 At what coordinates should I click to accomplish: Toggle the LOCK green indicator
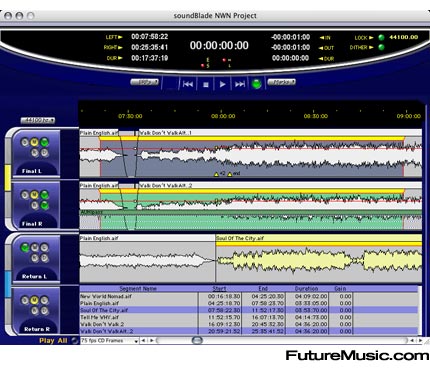point(381,37)
